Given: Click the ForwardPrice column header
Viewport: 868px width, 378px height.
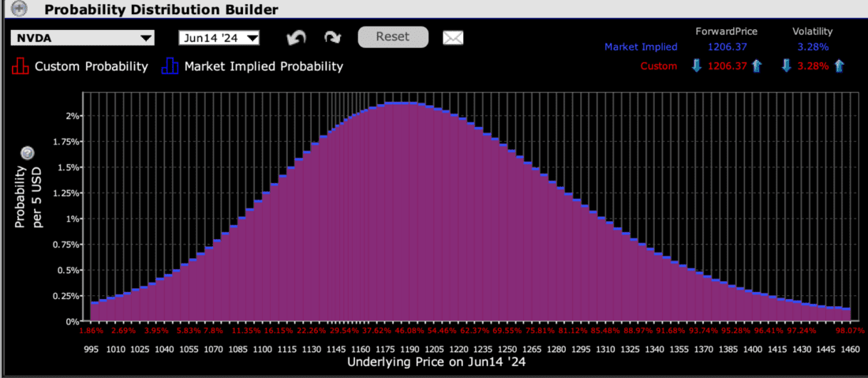Looking at the screenshot, I should (x=726, y=32).
